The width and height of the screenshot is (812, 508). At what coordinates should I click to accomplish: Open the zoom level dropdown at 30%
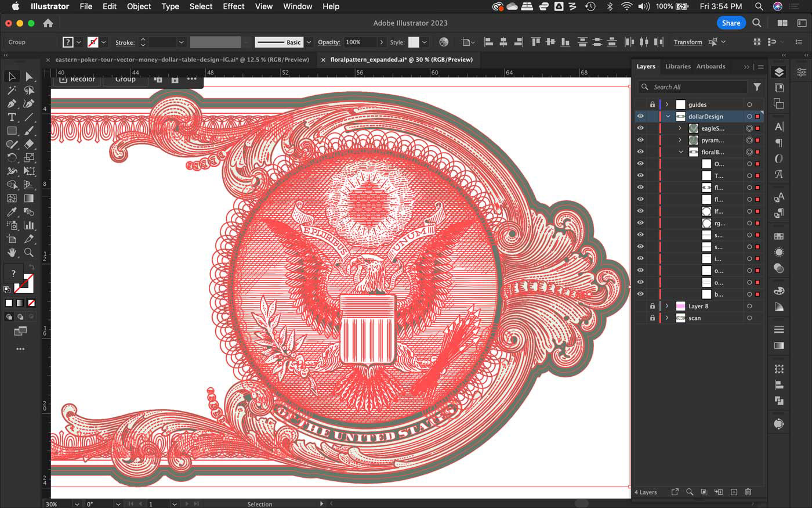(77, 504)
